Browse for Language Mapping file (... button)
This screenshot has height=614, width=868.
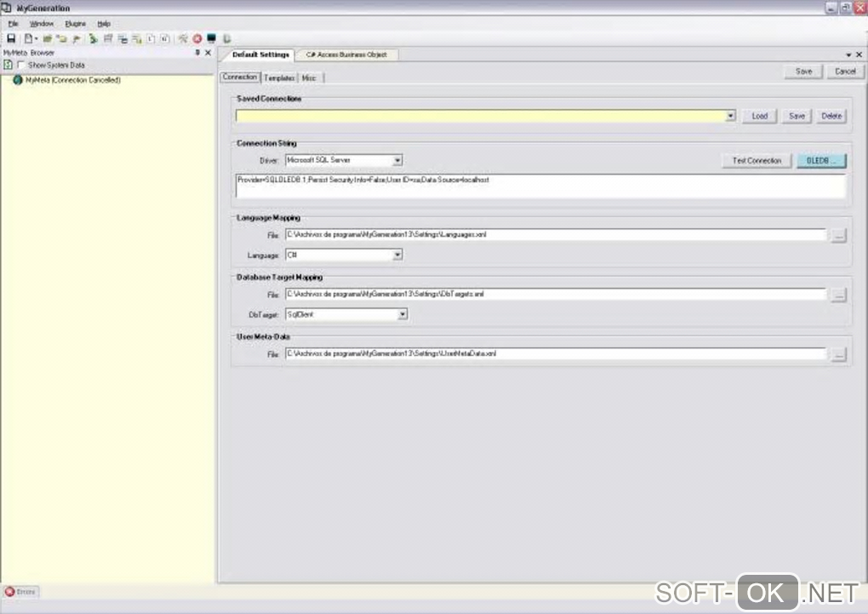click(839, 236)
